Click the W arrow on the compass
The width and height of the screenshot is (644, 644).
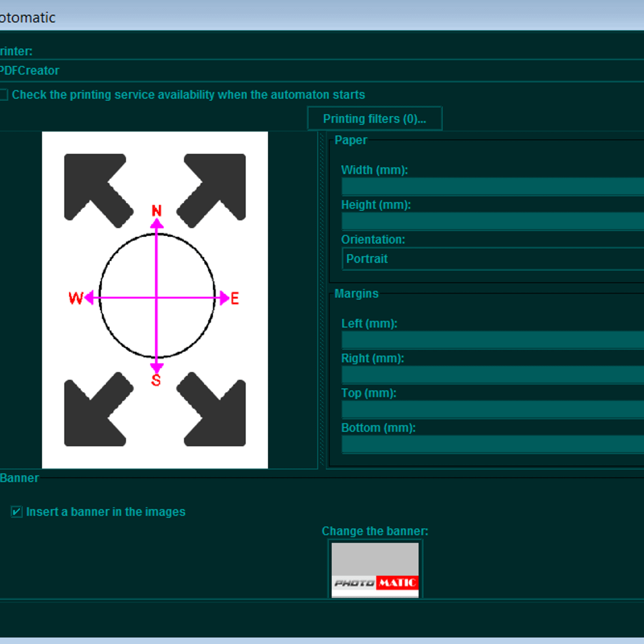click(89, 297)
